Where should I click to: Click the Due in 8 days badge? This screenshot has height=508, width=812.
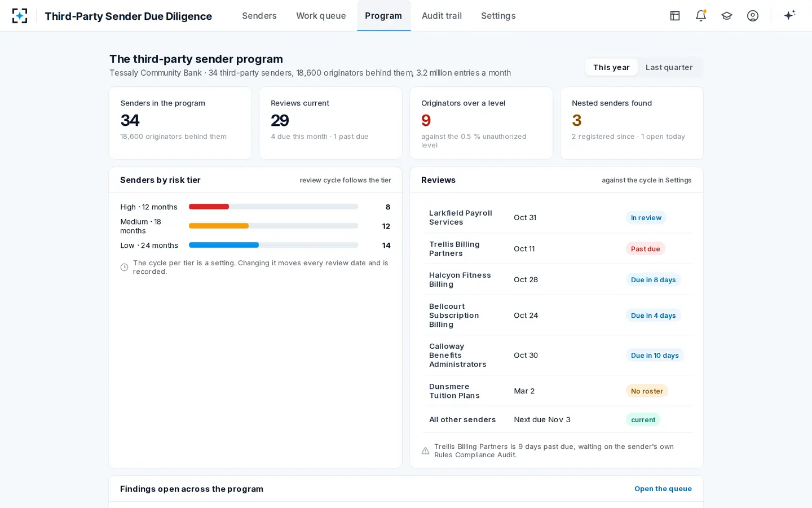click(654, 279)
